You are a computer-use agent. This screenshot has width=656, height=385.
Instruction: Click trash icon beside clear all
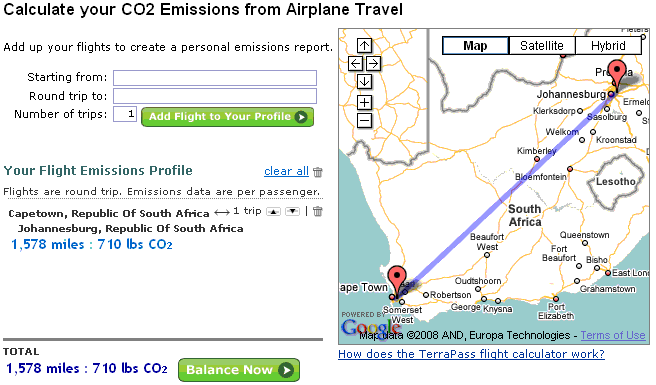pyautogui.click(x=318, y=172)
